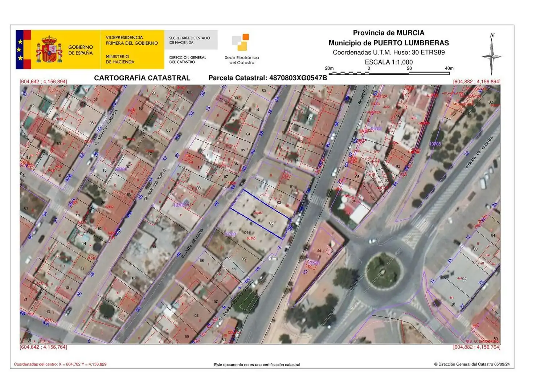Screen dimensions: 540x392
Task: Select 'Parcela Catastral: 4870803XG0547B' reference
Action: pos(267,78)
